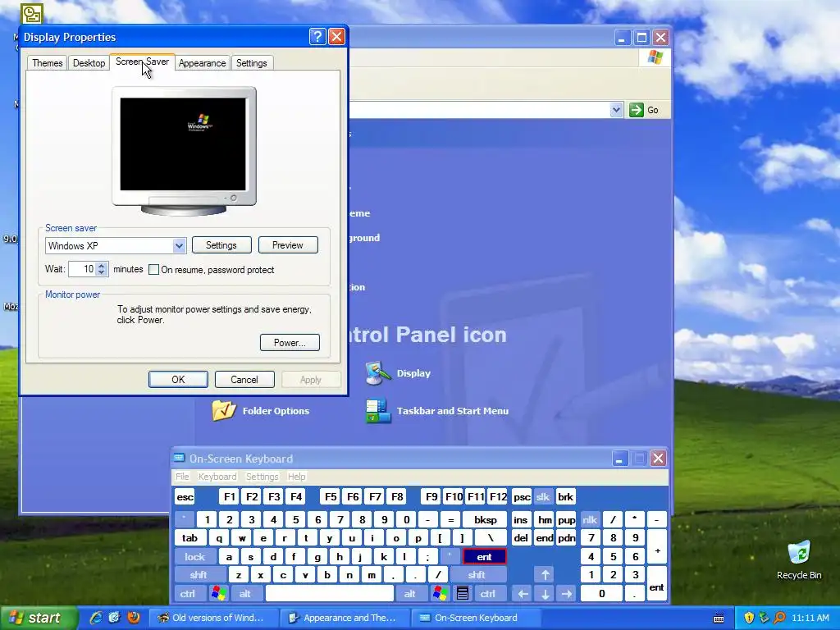
Task: Switch to the Appearance tab
Action: pos(202,63)
